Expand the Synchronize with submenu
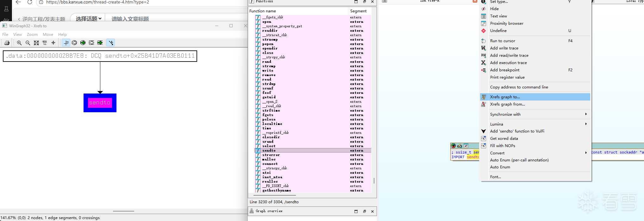 [x=535, y=114]
